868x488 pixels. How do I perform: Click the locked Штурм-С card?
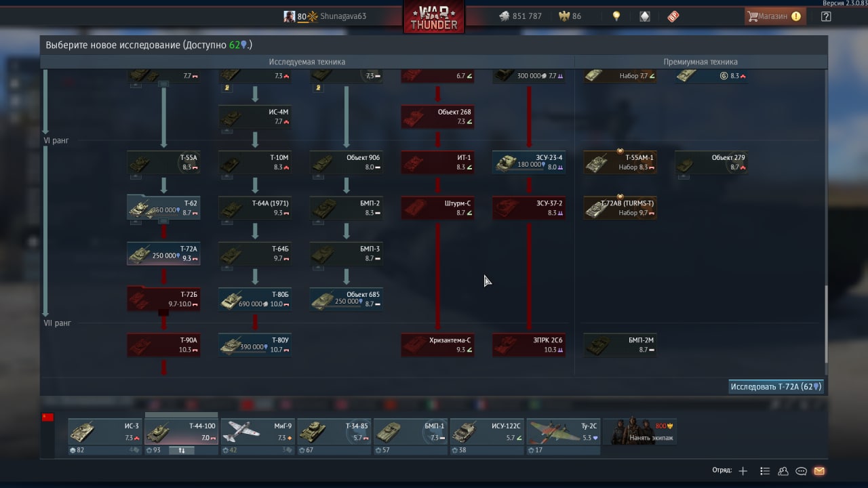[437, 208]
